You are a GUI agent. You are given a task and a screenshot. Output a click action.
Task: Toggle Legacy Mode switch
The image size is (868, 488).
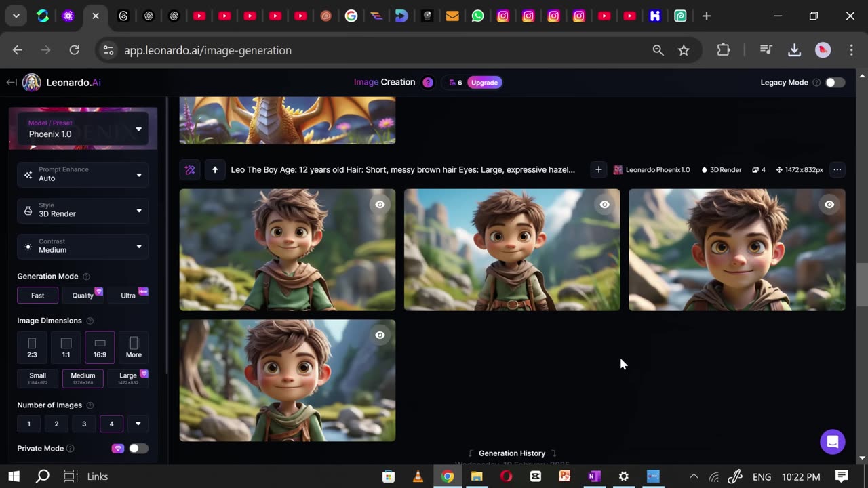click(835, 82)
